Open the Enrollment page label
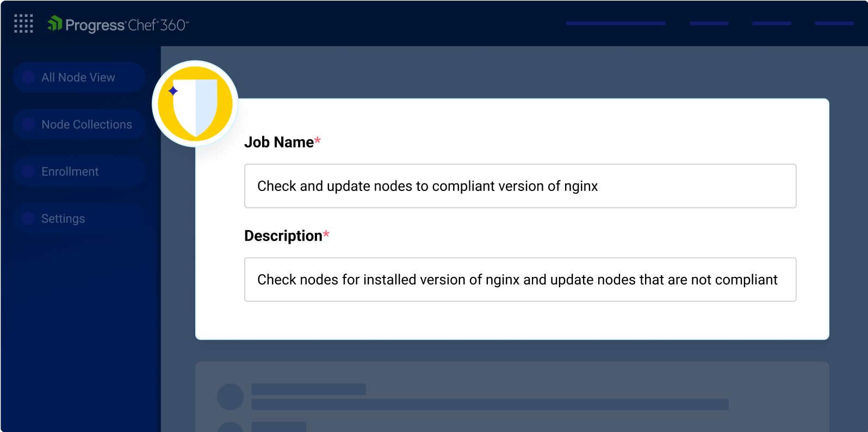 [x=70, y=171]
